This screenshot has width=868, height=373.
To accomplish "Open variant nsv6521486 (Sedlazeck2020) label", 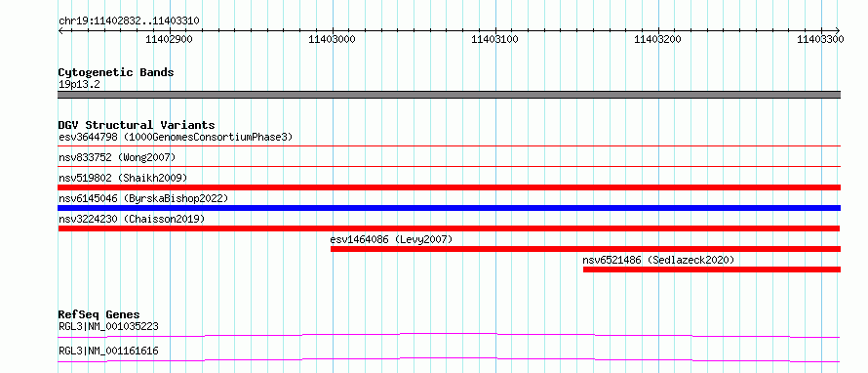I will (x=658, y=260).
